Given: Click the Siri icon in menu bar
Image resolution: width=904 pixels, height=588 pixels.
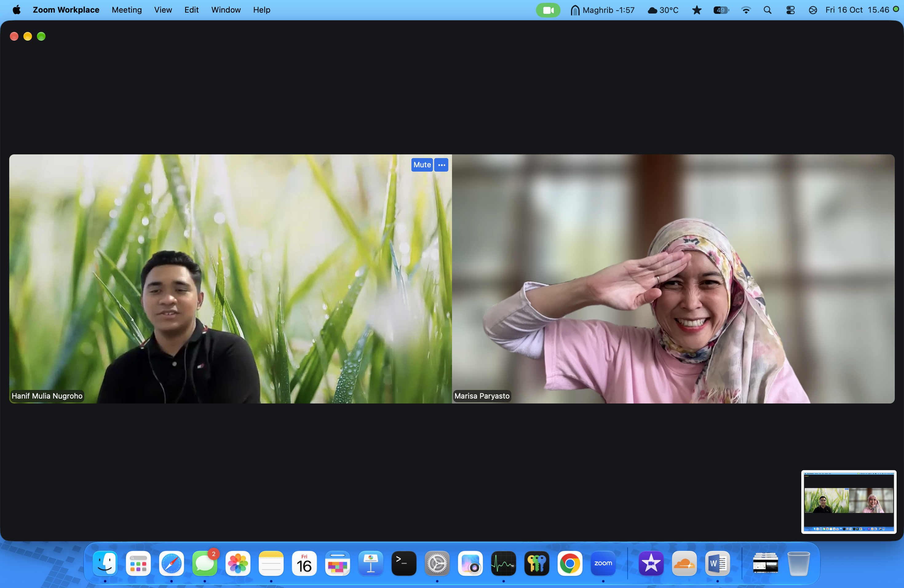Looking at the screenshot, I should pyautogui.click(x=813, y=10).
